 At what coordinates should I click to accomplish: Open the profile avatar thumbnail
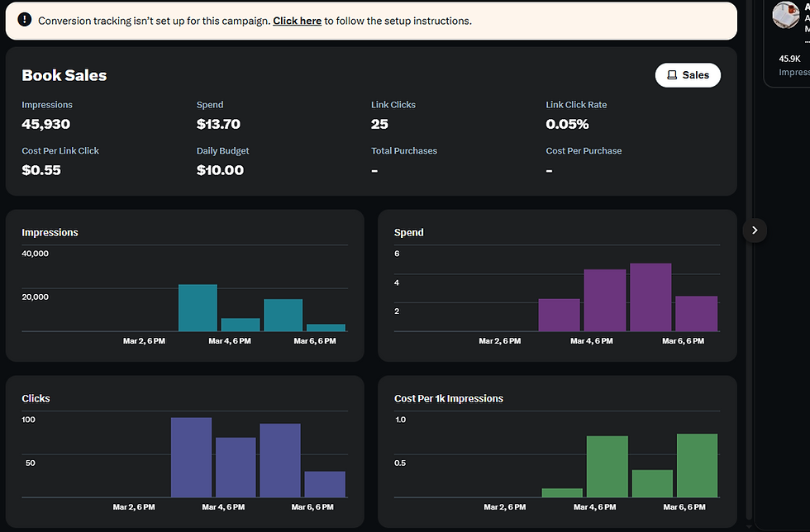coord(785,15)
